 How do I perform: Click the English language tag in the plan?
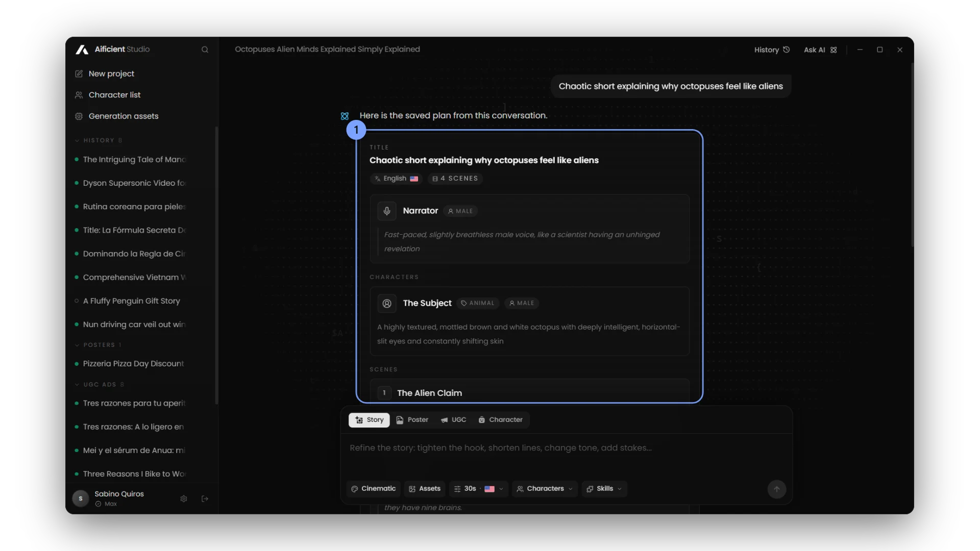pyautogui.click(x=396, y=179)
